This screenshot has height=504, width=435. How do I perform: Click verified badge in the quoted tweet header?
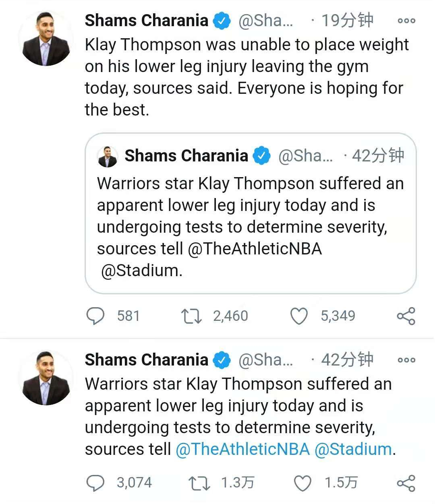point(262,156)
